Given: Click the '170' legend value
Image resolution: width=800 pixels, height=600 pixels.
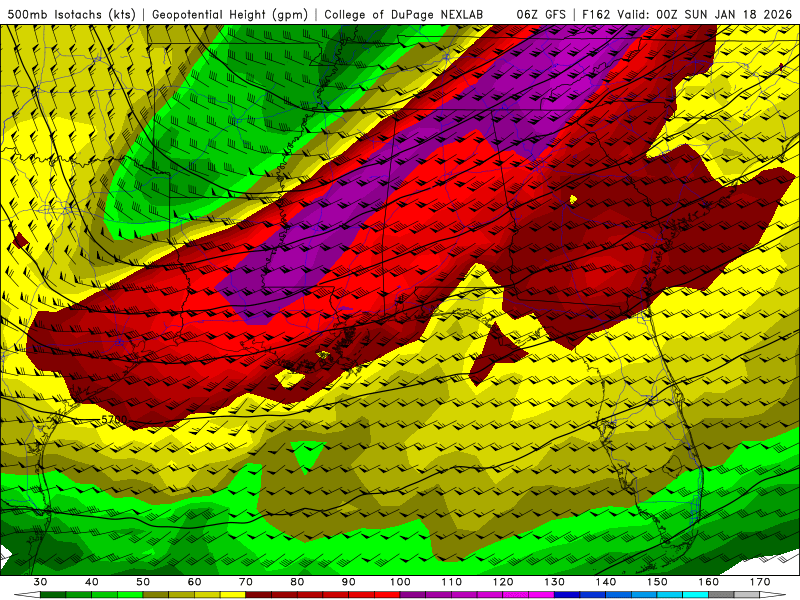Looking at the screenshot, I should pyautogui.click(x=760, y=582).
